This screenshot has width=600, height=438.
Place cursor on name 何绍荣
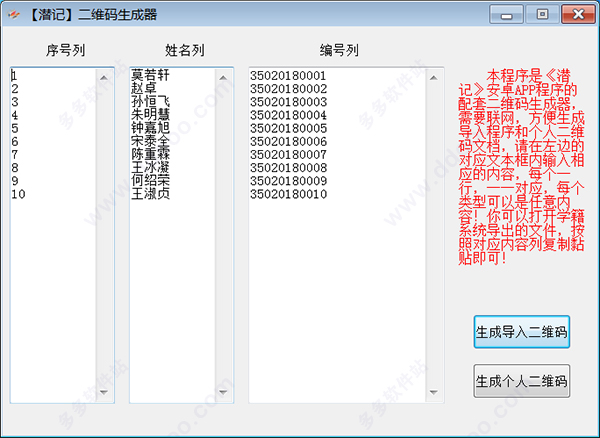tap(150, 181)
